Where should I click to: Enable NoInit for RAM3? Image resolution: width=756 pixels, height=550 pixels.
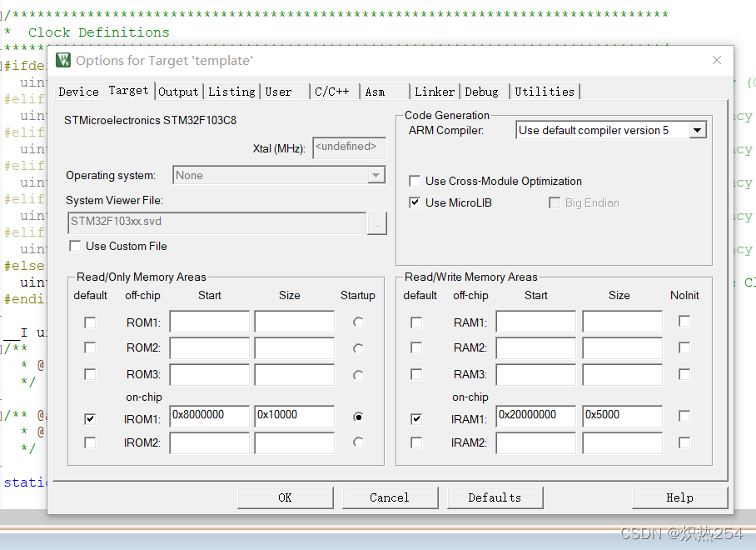pyautogui.click(x=684, y=374)
